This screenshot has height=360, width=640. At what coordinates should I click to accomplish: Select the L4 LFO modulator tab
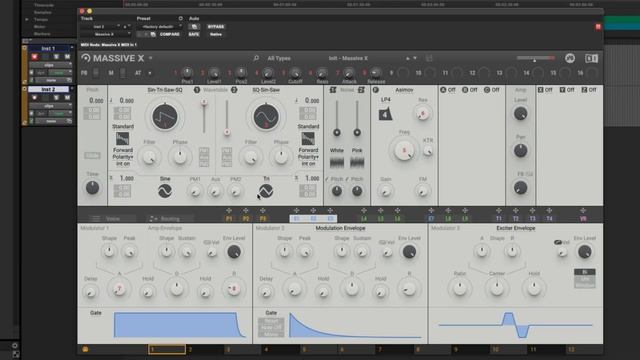(x=364, y=219)
